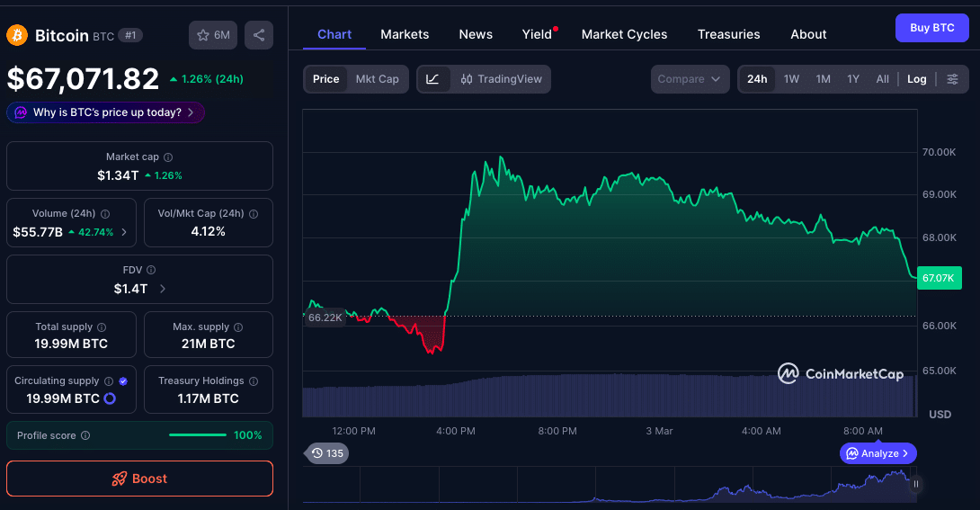Click the 135 history clock badge

click(x=327, y=453)
